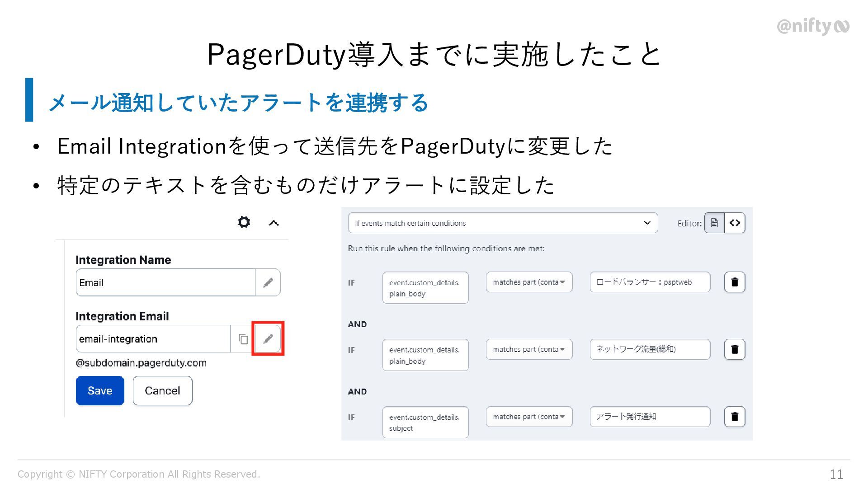Edit the Integration Name with the pencil icon

[268, 282]
